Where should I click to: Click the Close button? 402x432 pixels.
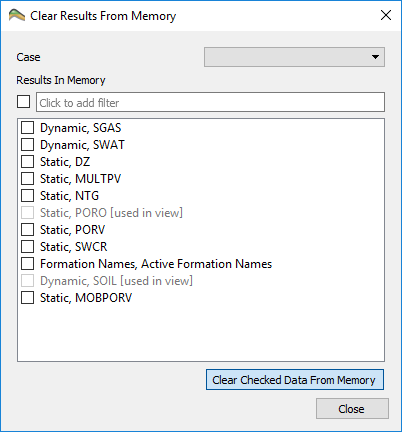(352, 409)
